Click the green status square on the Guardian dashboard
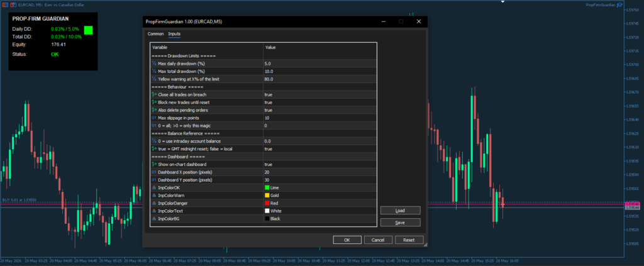Screen dimensions: 644x266 (88, 30)
